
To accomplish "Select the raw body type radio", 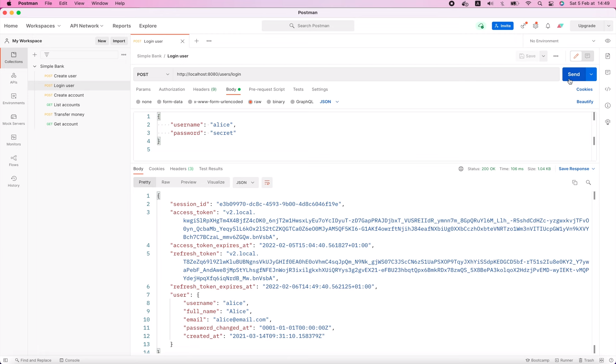I will (250, 102).
